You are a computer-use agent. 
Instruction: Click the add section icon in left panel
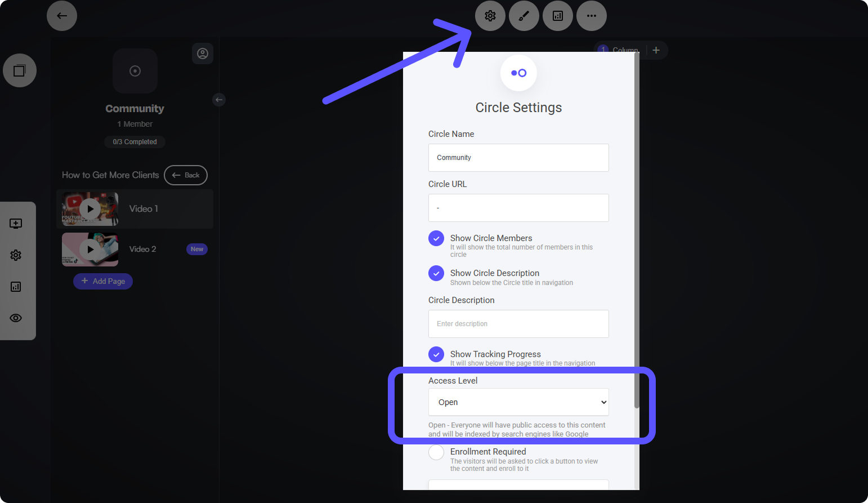(x=16, y=224)
